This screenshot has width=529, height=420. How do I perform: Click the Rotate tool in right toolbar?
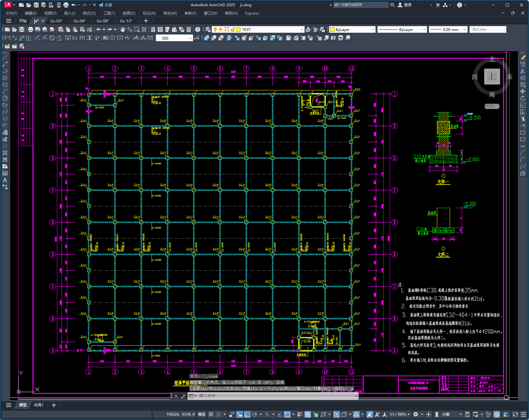coord(523,98)
